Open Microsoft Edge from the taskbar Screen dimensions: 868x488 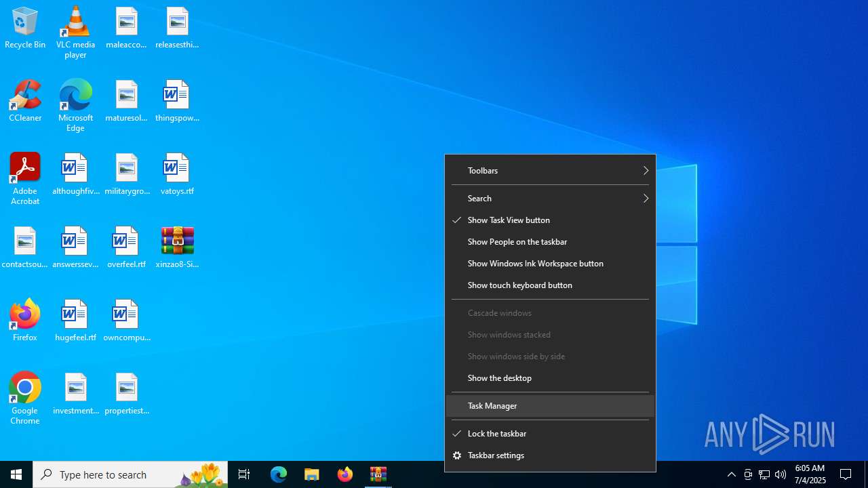[279, 474]
